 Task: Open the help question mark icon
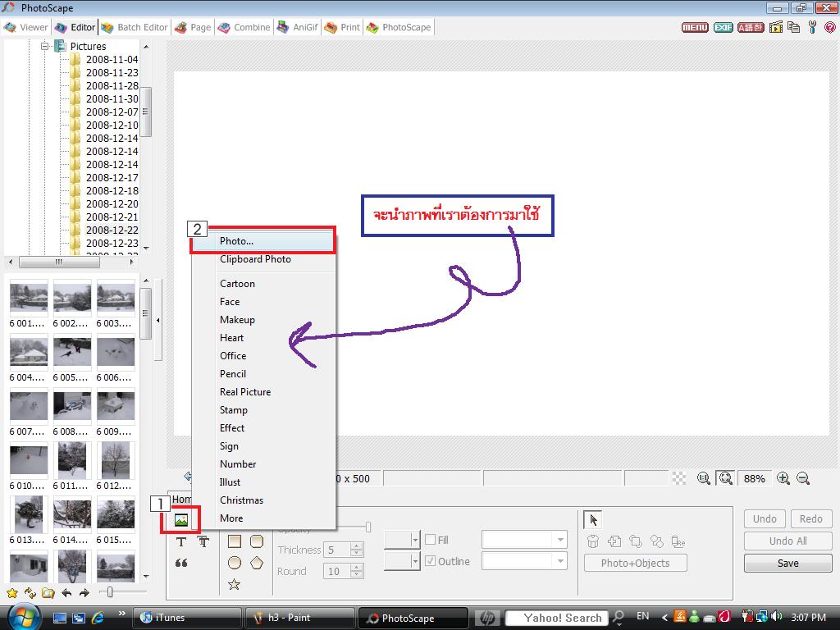tap(830, 27)
